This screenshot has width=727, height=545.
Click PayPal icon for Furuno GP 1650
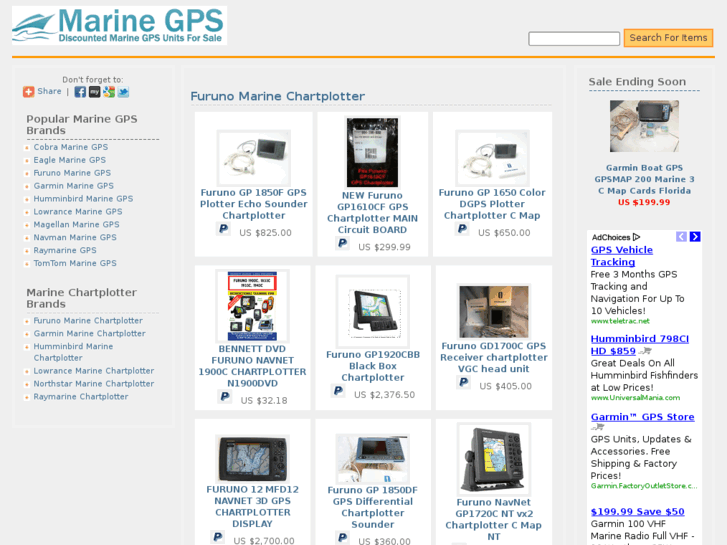coord(462,229)
